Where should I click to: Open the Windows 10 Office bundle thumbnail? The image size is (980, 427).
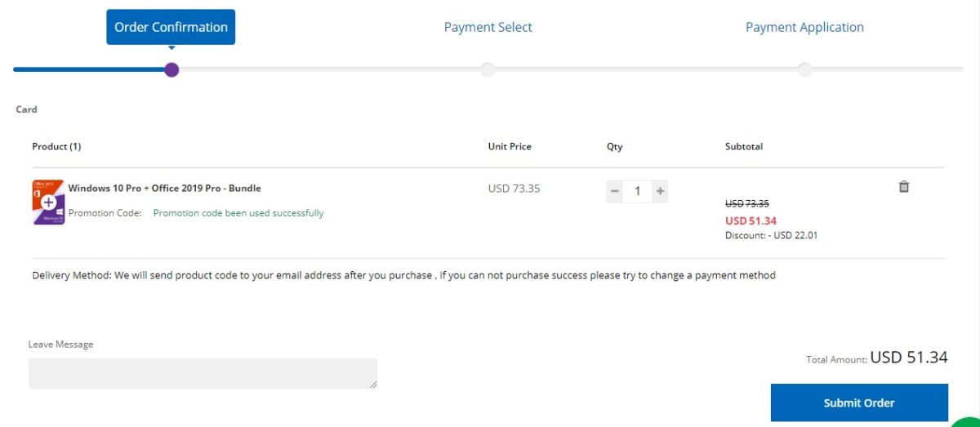point(48,202)
